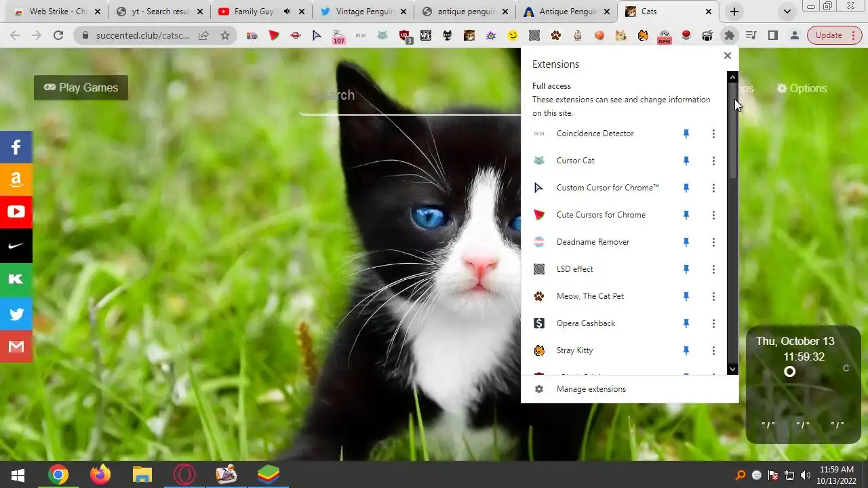This screenshot has width=868, height=488.
Task: Close the Extensions popup
Action: 728,56
